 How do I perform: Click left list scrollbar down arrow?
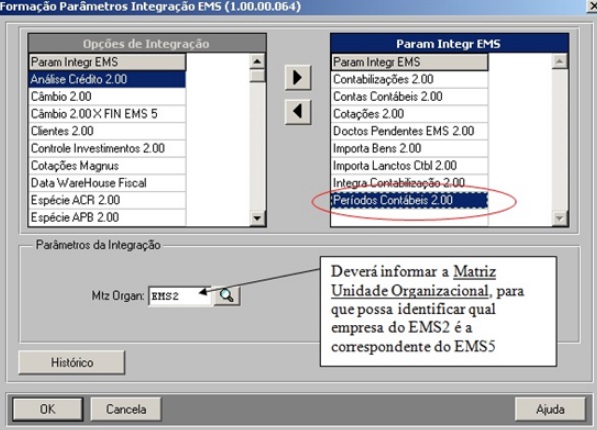click(x=257, y=218)
